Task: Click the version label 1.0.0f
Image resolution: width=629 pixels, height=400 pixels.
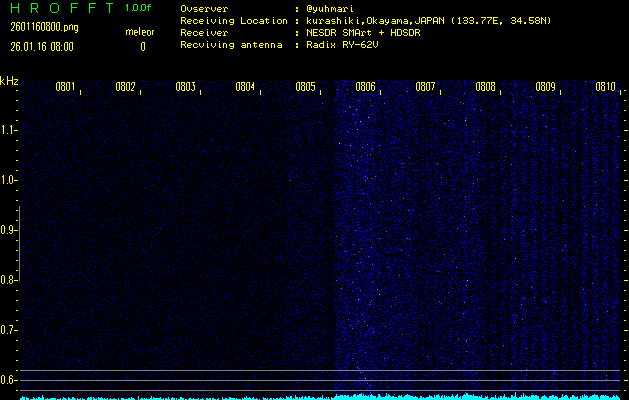Action: pos(138,8)
